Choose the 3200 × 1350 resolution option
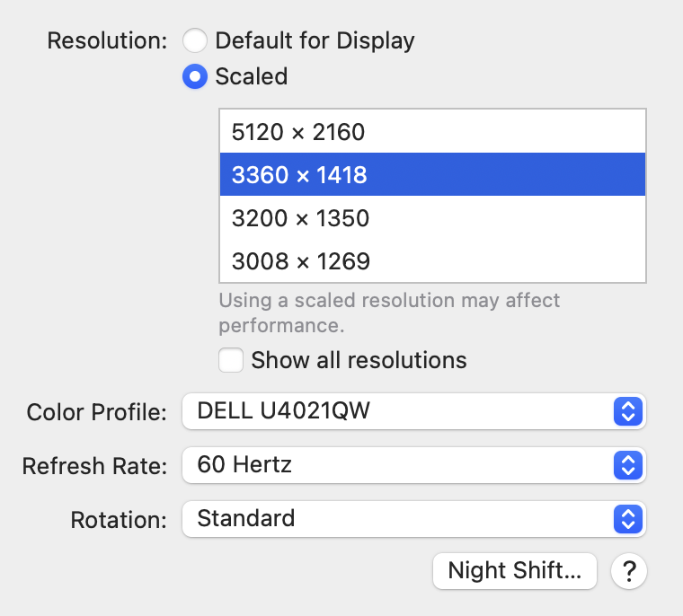This screenshot has width=683, height=616. pyautogui.click(x=432, y=218)
